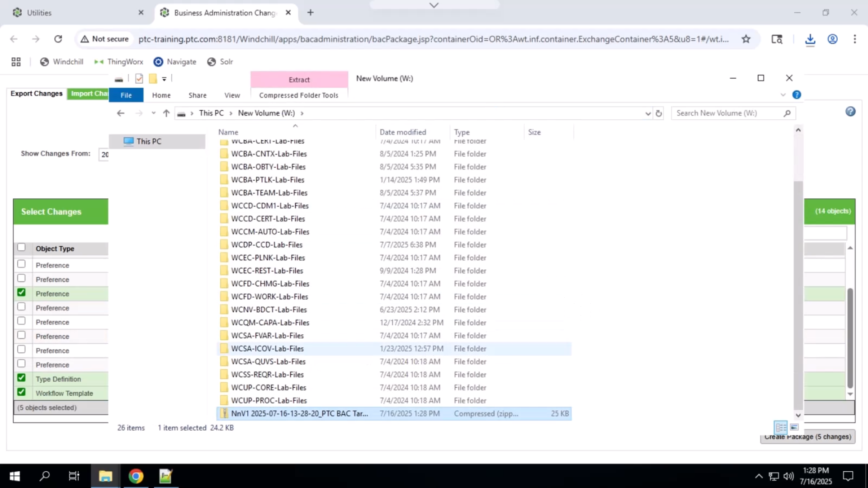
Task: Uncheck the Workflow Template row checkbox
Action: [21, 392]
